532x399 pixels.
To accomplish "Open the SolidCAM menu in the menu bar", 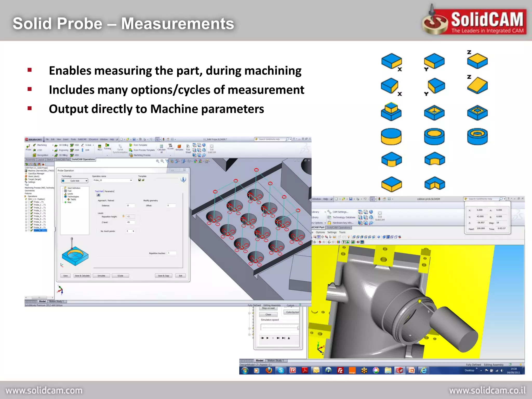I will pos(82,139).
